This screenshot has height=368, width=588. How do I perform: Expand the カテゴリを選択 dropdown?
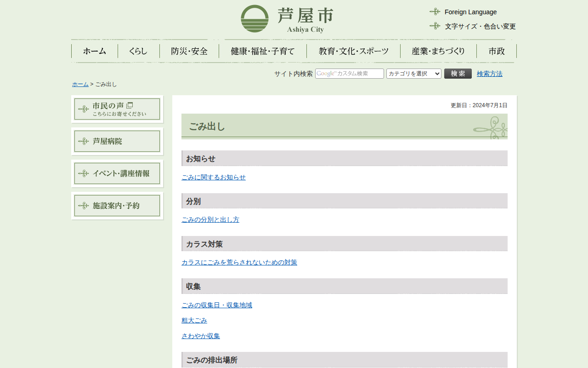[x=413, y=74]
